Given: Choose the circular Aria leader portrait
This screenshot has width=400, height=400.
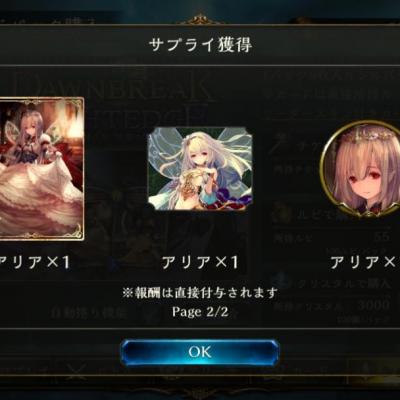Looking at the screenshot, I should [361, 169].
